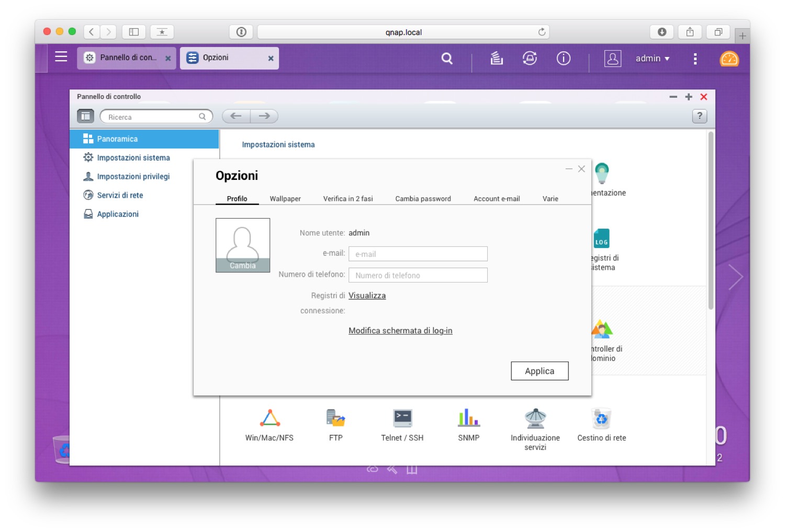
Task: Click the Safari back button
Action: [x=92, y=32]
